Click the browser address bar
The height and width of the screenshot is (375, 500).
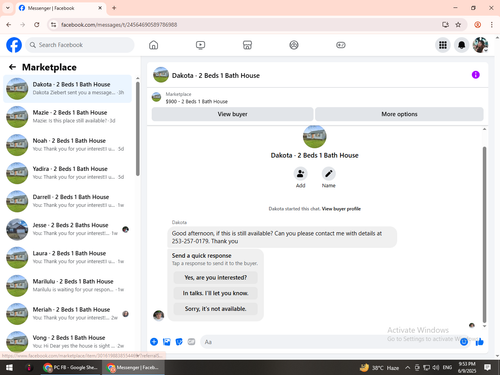[247, 25]
